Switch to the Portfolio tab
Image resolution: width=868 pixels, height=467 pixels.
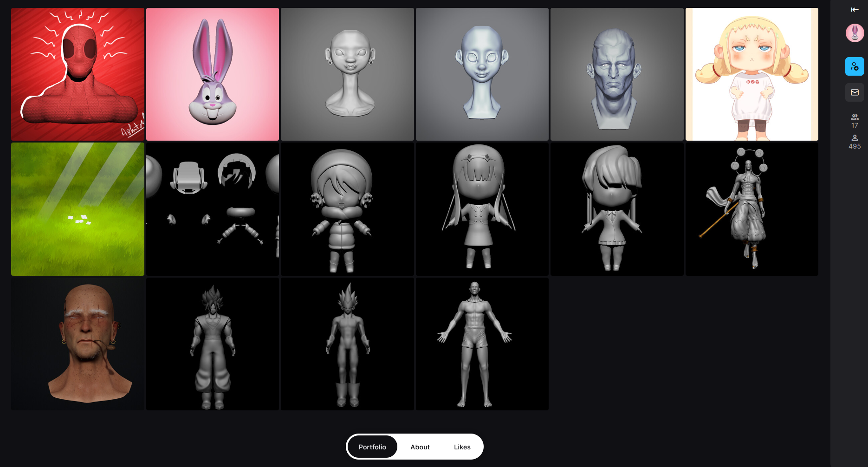(x=372, y=447)
